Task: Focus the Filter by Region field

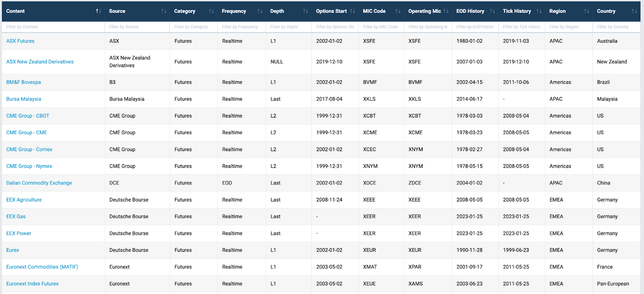Action: click(569, 27)
